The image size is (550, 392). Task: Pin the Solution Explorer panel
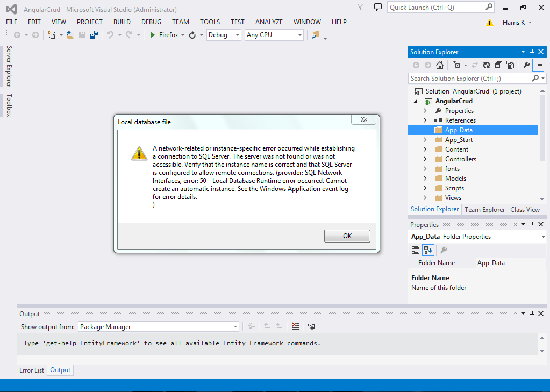[532, 52]
